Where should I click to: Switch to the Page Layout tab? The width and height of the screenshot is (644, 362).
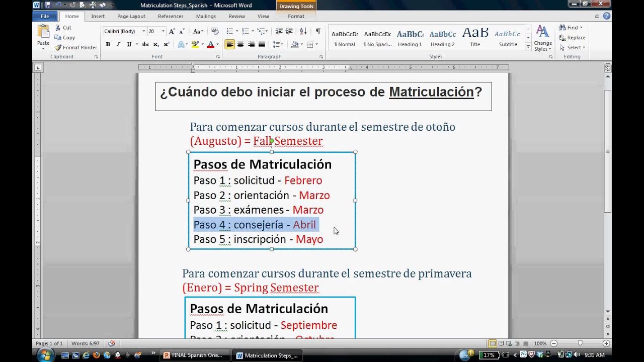131,16
